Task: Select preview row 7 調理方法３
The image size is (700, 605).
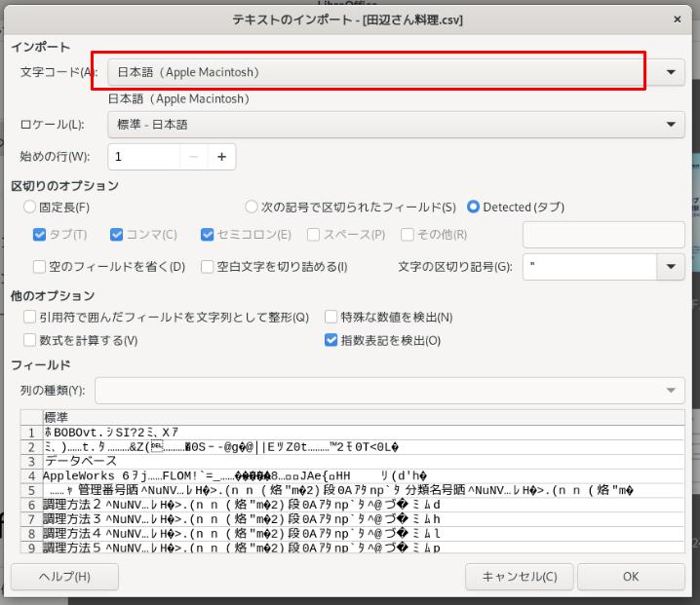Action: click(x=364, y=519)
